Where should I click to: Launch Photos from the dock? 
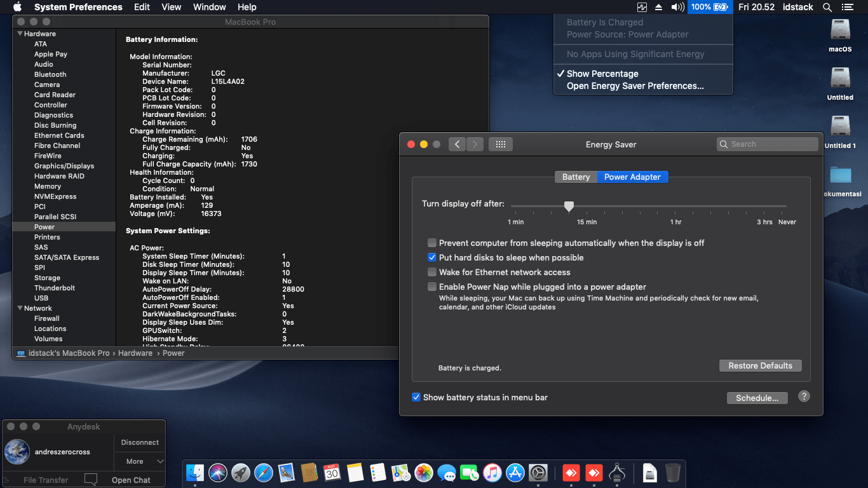[x=423, y=473]
